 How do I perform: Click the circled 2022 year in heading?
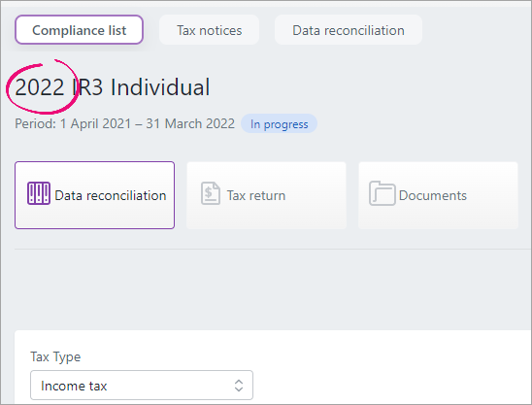tap(40, 87)
